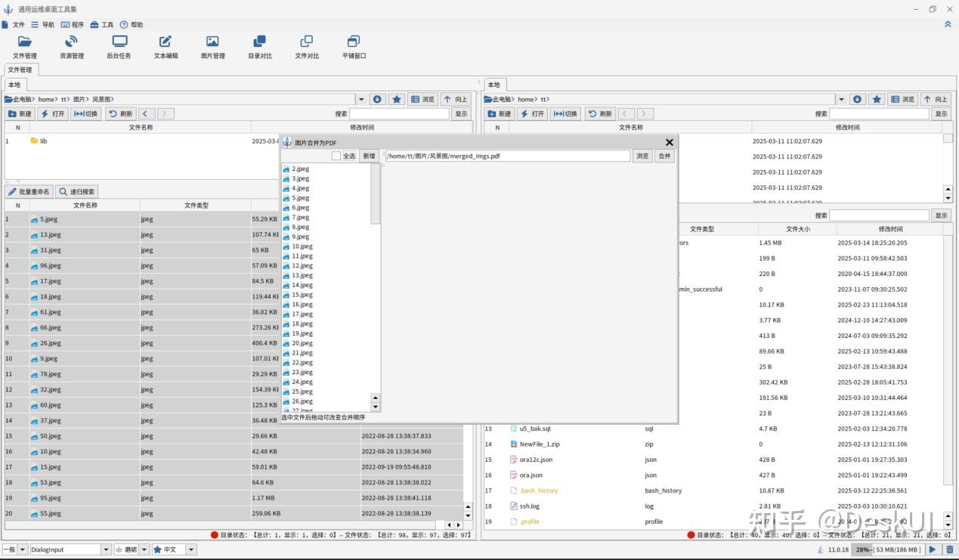Click the 批量重命名 button
The image size is (959, 560).
29,192
